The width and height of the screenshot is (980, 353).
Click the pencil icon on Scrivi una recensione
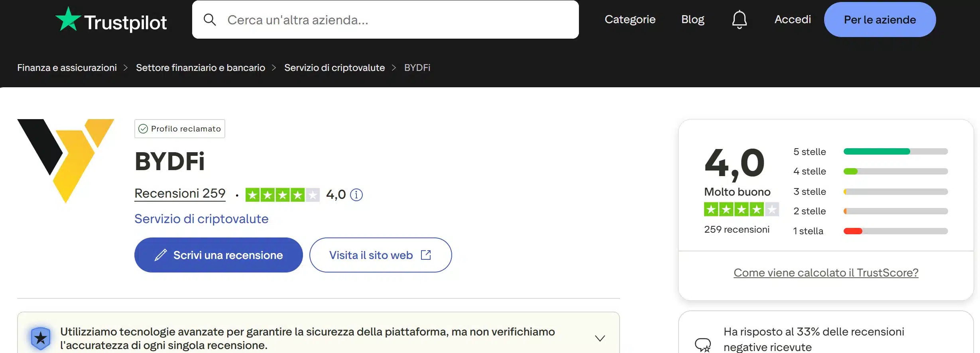[x=161, y=255]
